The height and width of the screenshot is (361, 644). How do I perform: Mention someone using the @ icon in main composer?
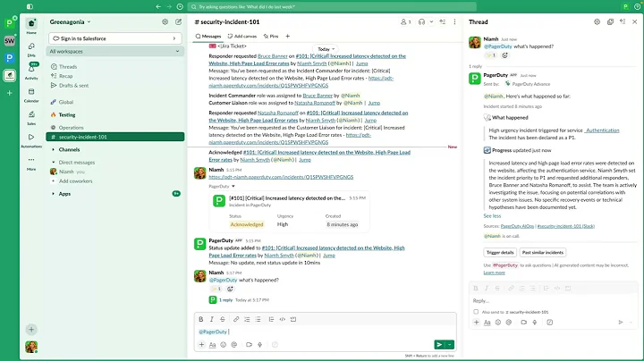coord(234,345)
